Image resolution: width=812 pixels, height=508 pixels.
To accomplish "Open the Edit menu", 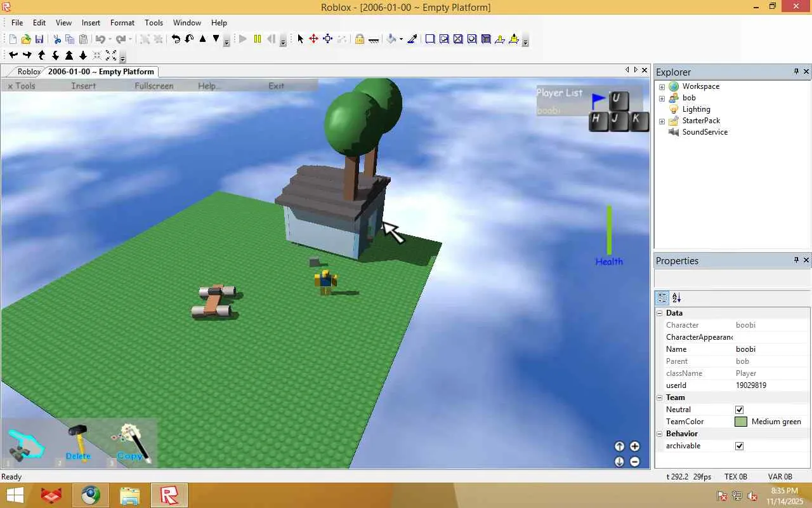I will 39,22.
